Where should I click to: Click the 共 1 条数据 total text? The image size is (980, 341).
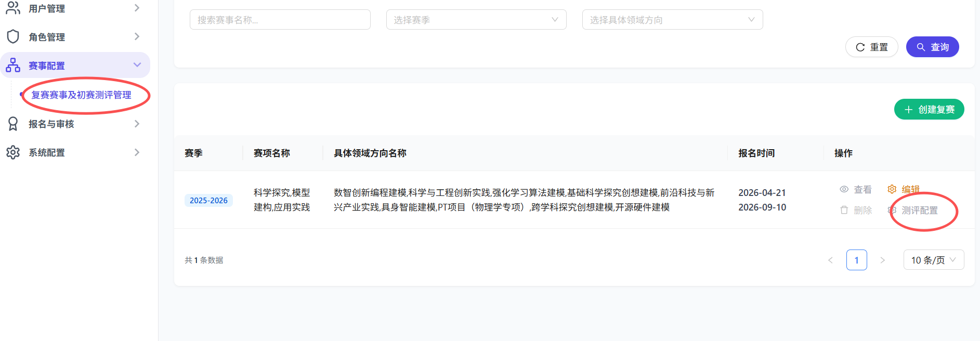pyautogui.click(x=204, y=260)
